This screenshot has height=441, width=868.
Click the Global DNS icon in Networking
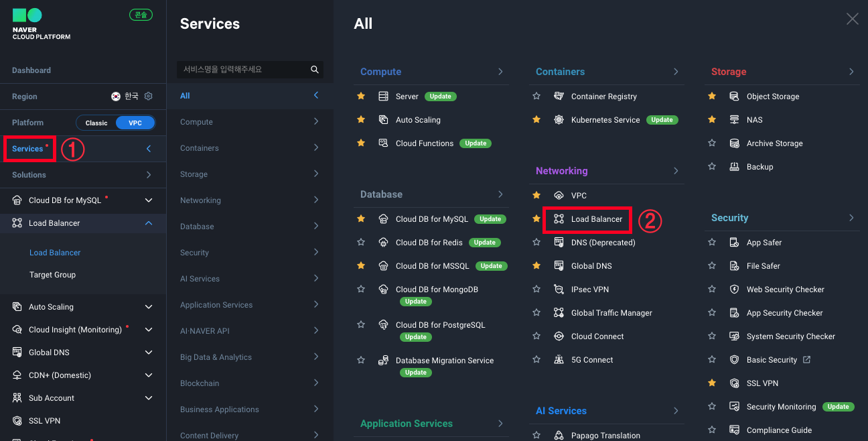tap(559, 265)
